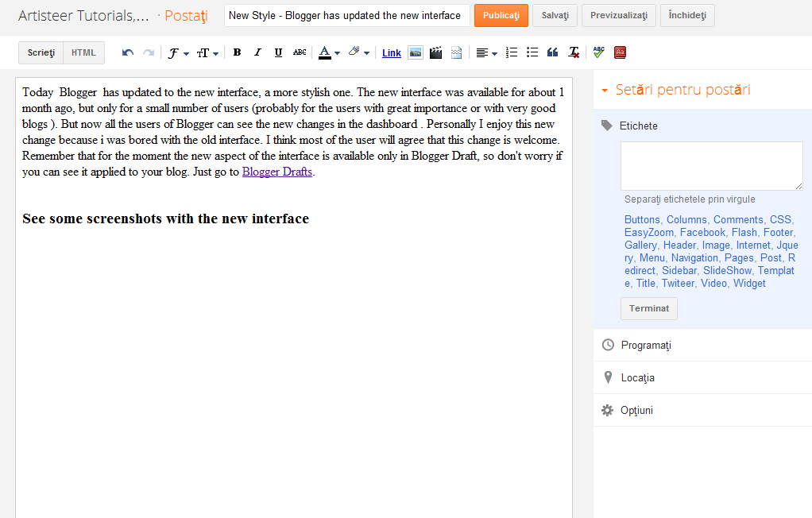Add the Columns label
Viewport: 812px width, 518px height.
click(x=686, y=219)
